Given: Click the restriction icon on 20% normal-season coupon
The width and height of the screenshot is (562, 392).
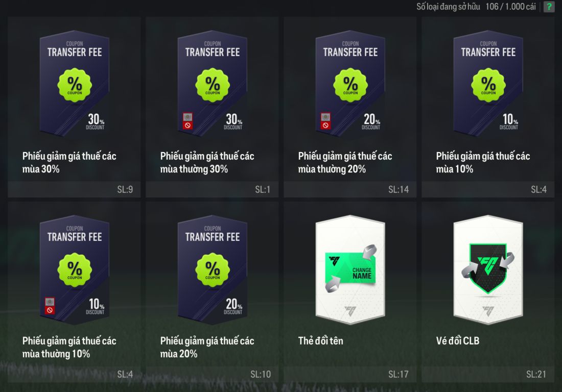Looking at the screenshot, I should pos(325,121).
